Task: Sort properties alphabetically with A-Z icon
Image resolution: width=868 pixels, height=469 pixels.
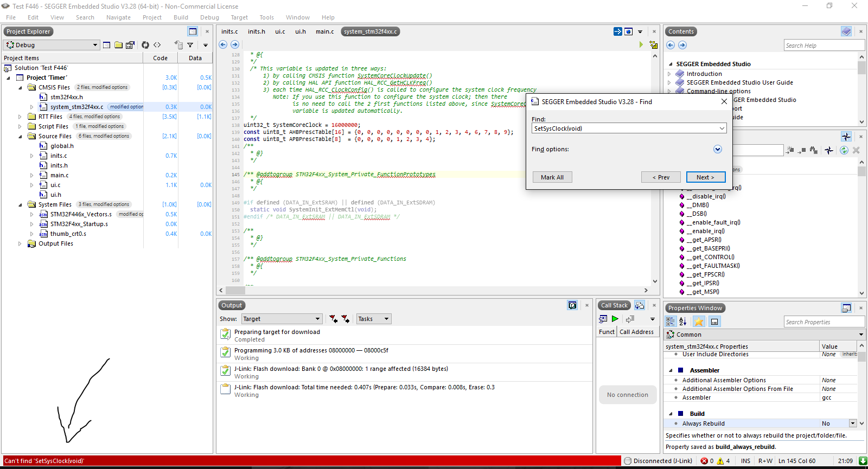Action: [x=683, y=322]
